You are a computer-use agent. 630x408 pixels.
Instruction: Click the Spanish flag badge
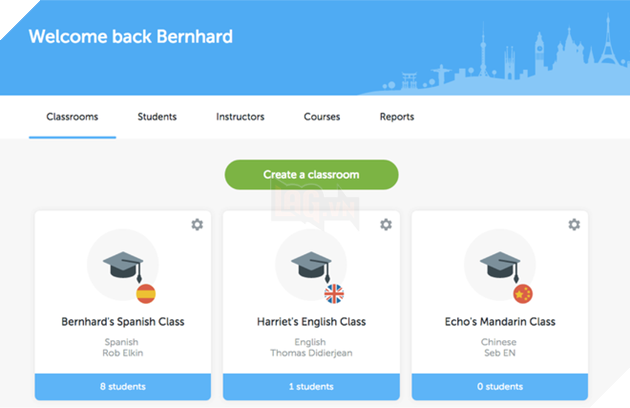(146, 293)
